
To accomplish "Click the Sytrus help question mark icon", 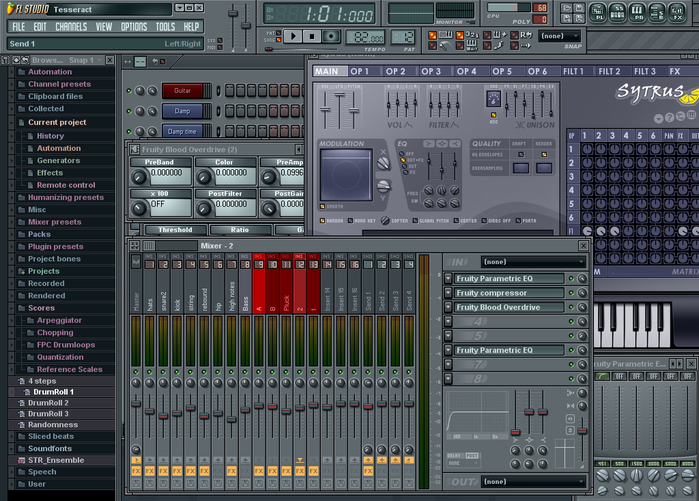I will [x=669, y=118].
